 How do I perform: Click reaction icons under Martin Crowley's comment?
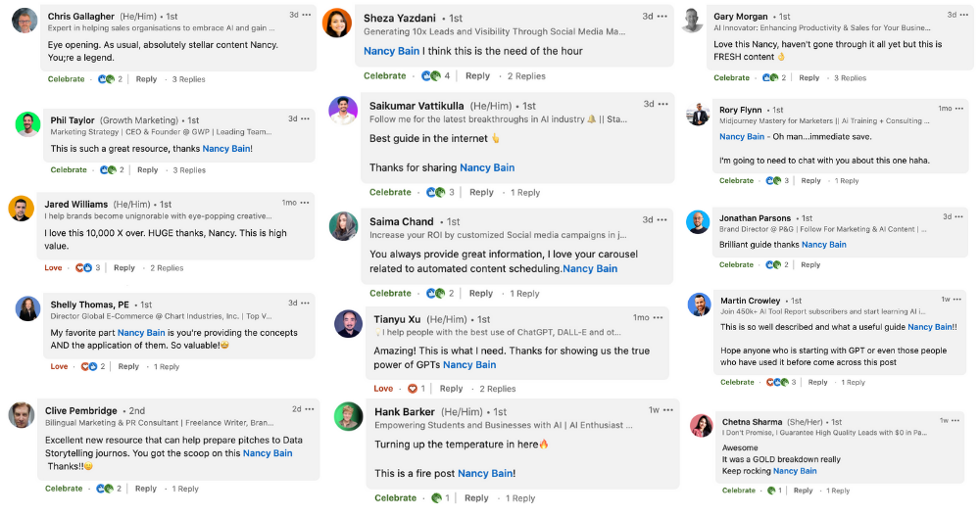click(777, 382)
